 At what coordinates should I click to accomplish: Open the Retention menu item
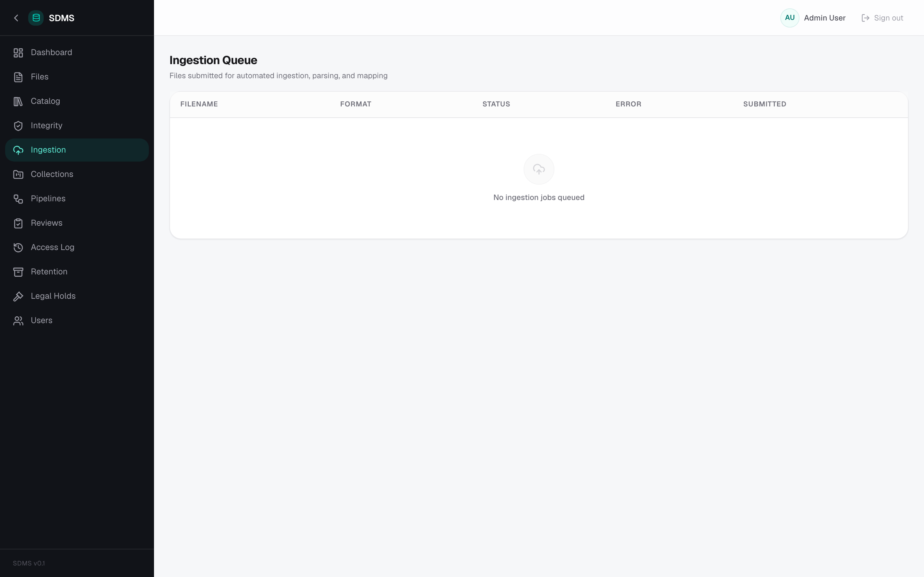pos(77,272)
